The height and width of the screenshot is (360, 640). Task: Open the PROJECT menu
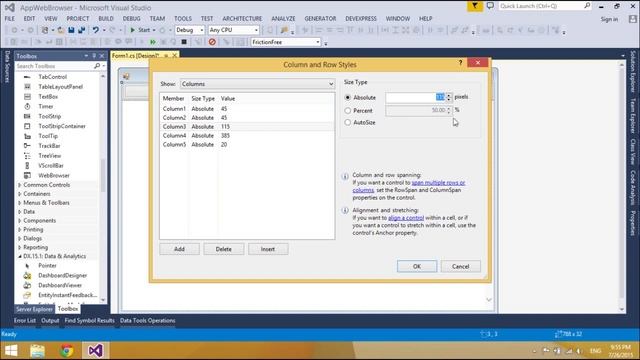pos(78,19)
